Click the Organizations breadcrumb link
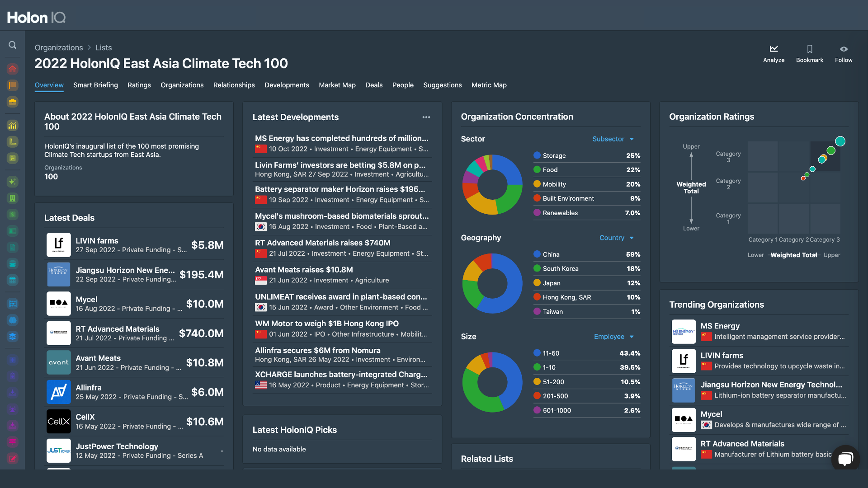The image size is (868, 488). (59, 47)
